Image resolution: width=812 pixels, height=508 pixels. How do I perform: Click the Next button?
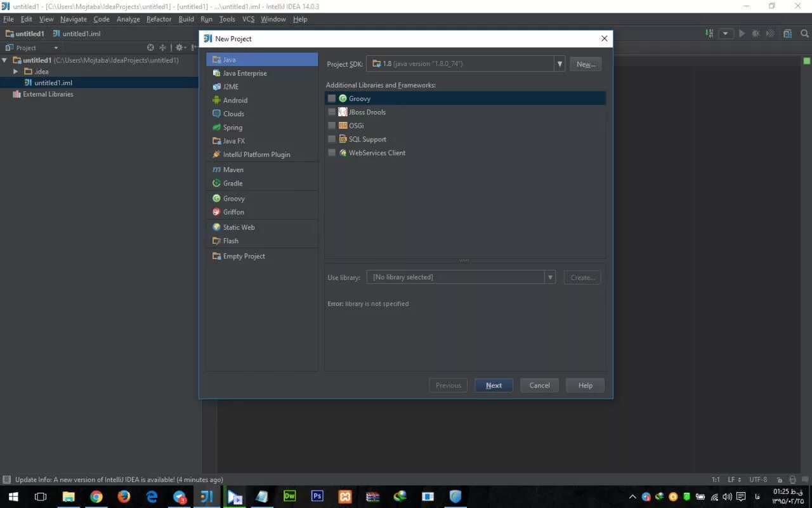[494, 385]
